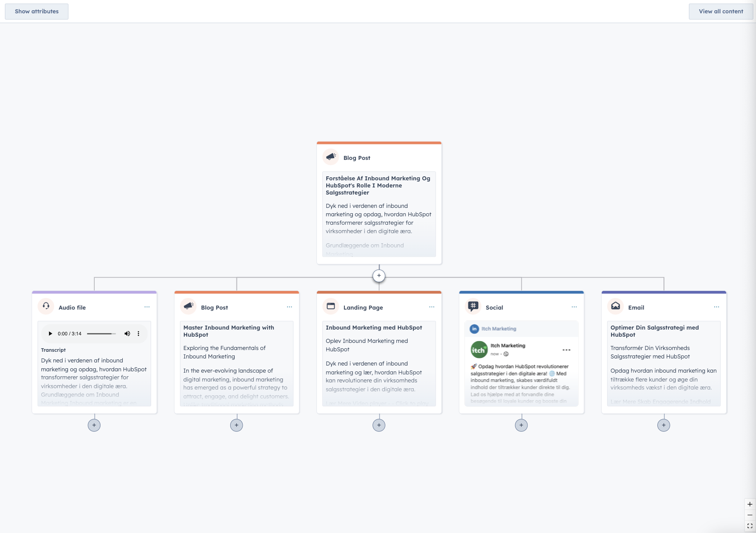The width and height of the screenshot is (756, 533).
Task: Open audio player more options
Action: point(138,334)
